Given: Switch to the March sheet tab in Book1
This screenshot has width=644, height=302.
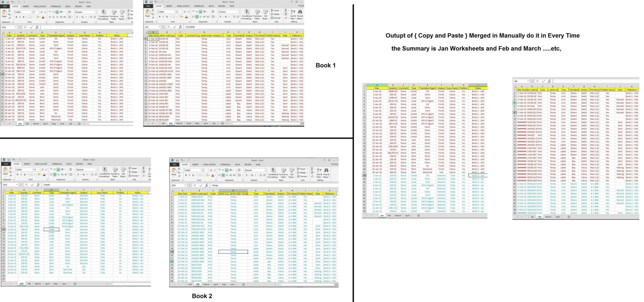Looking at the screenshot, I should 36,124.
